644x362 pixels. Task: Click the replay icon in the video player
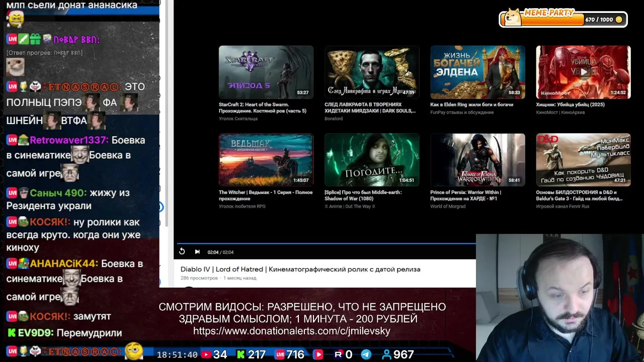pyautogui.click(x=182, y=251)
